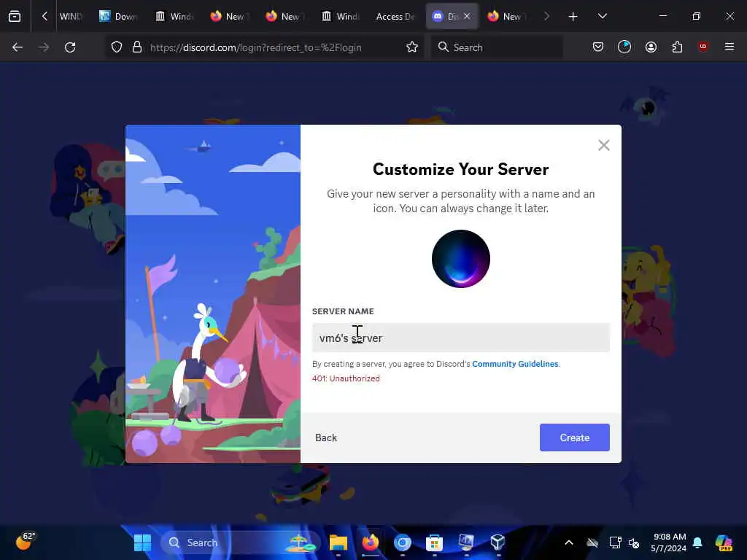Switch to first Wind tab with museum icon
Image resolution: width=747 pixels, height=560 pixels.
174,16
